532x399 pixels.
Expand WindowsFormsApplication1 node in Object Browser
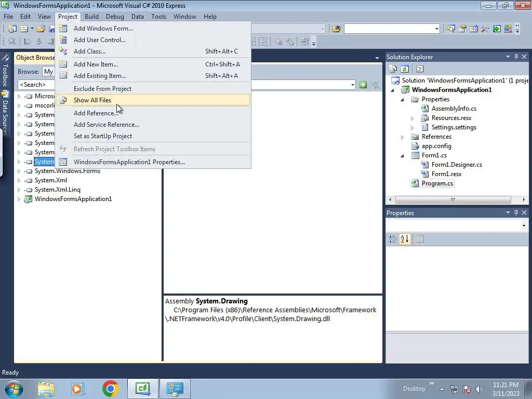coord(19,199)
